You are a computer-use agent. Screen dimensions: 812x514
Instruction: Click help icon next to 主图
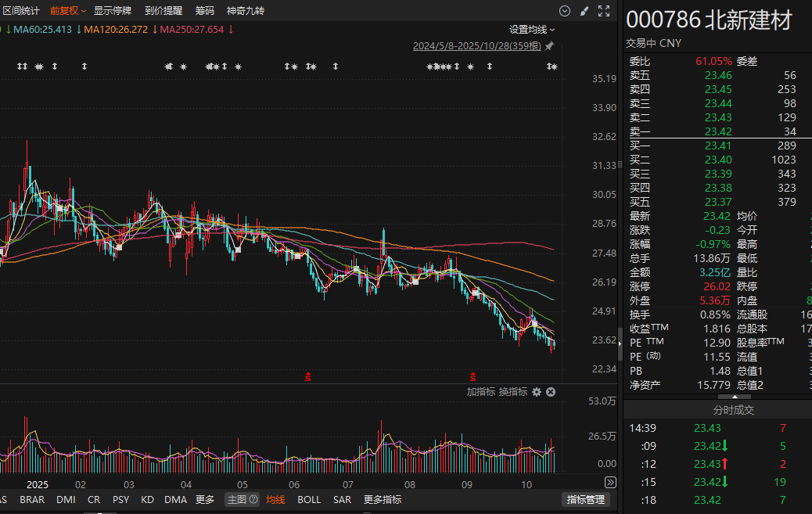coord(253,500)
